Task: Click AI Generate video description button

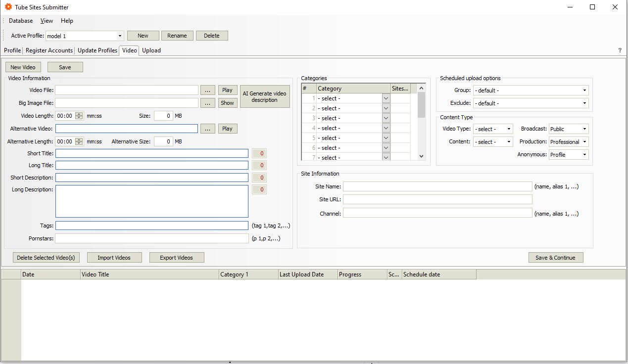Action: point(264,96)
